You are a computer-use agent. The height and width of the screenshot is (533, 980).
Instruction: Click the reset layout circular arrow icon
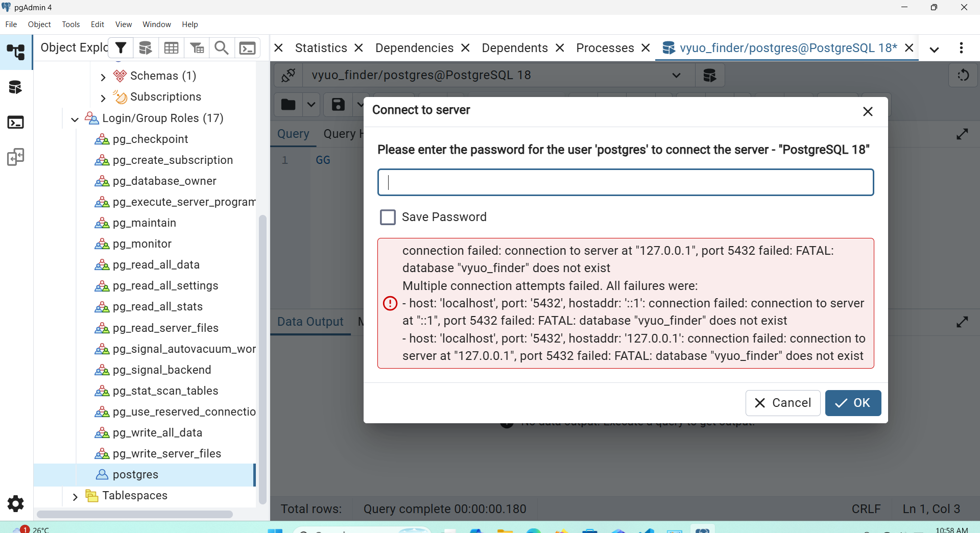point(963,76)
